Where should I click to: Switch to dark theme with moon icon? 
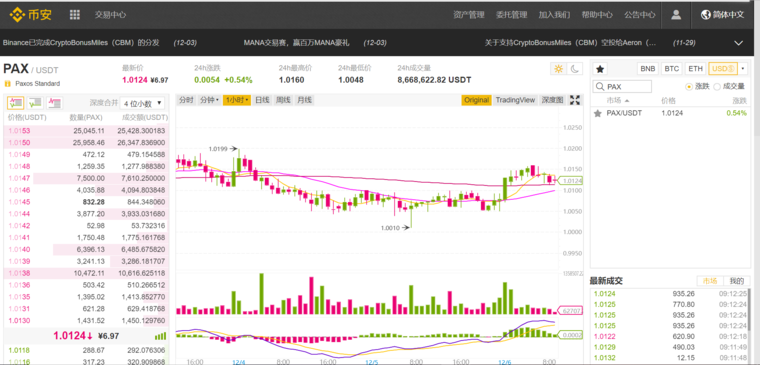tap(574, 69)
